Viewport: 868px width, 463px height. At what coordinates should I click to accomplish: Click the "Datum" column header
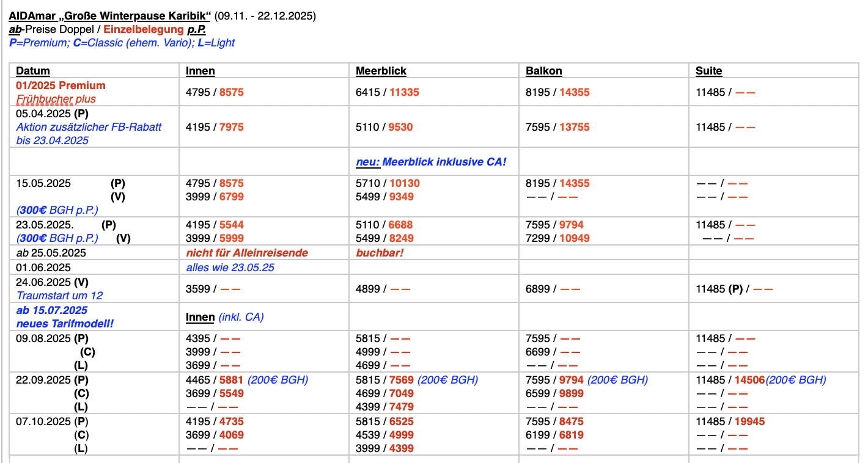point(33,71)
